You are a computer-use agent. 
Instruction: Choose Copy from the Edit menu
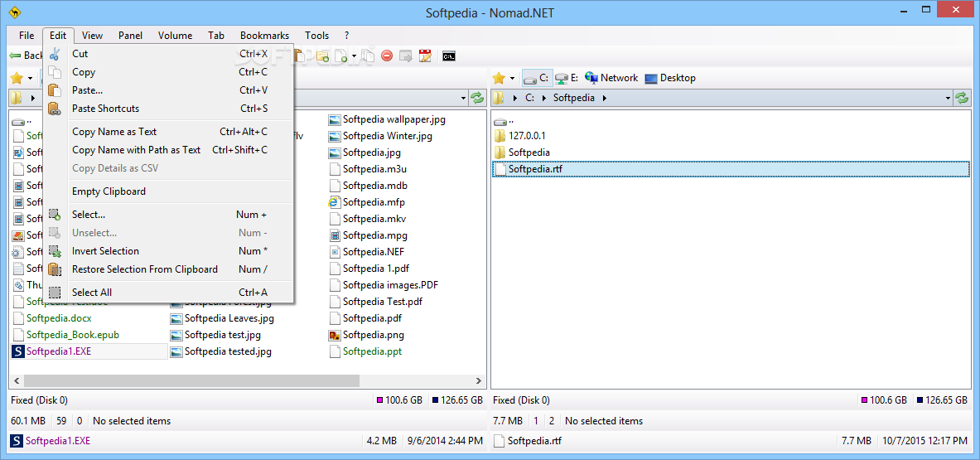(169, 72)
